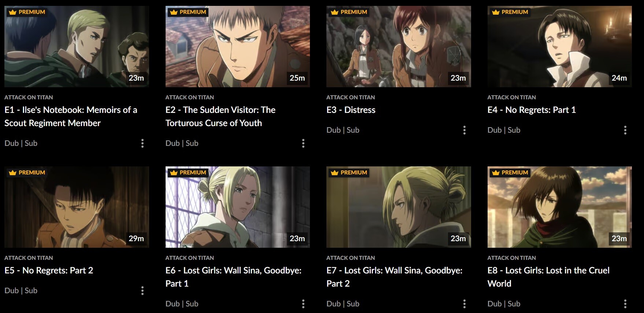Open more options for E8 Lost in the Cruel World

click(625, 304)
